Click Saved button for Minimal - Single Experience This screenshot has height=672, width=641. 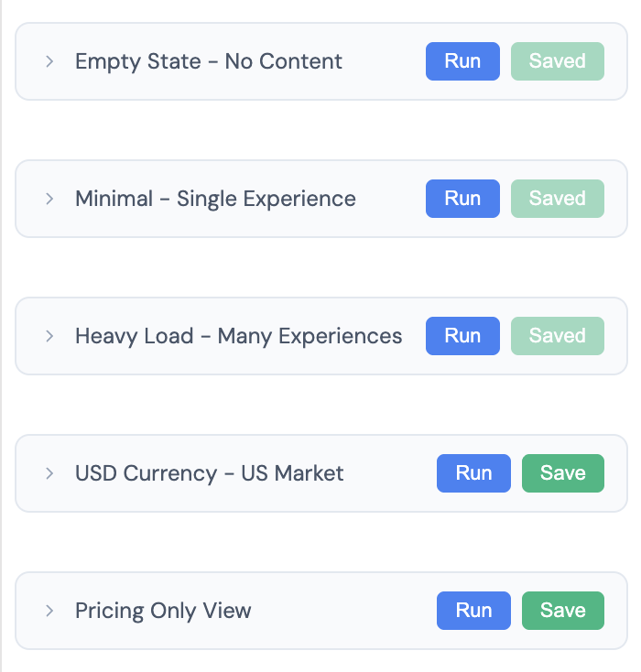pos(557,199)
